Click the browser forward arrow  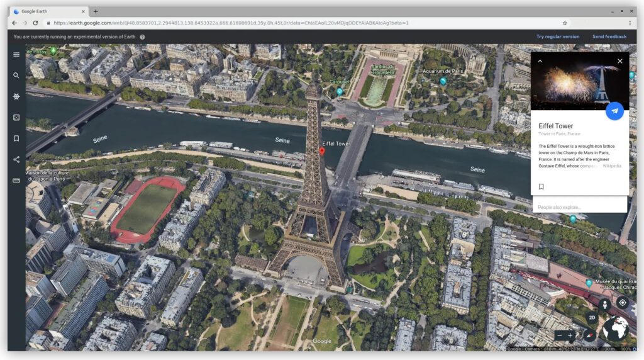[25, 23]
